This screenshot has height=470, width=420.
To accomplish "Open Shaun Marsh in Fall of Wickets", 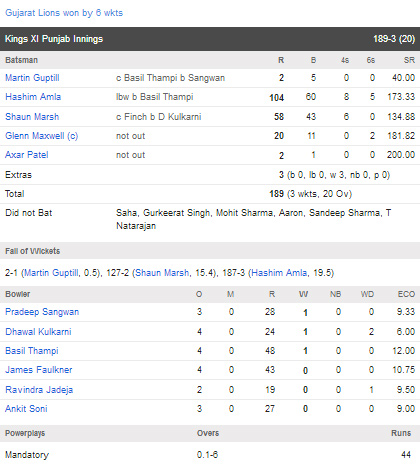I will tap(162, 273).
